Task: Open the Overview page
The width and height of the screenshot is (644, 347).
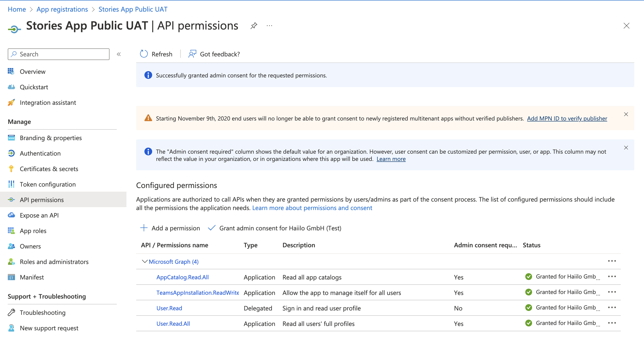Action: click(x=32, y=72)
